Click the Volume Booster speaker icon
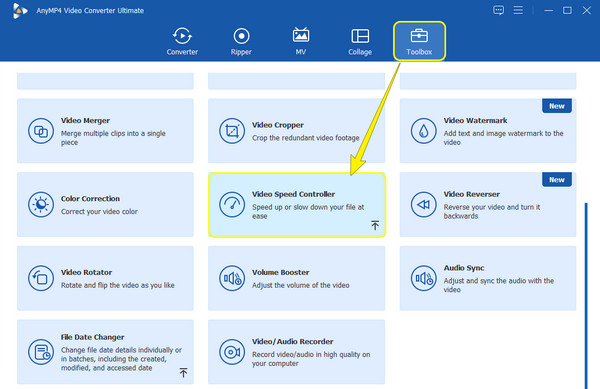The height and width of the screenshot is (389, 600). pos(232,278)
